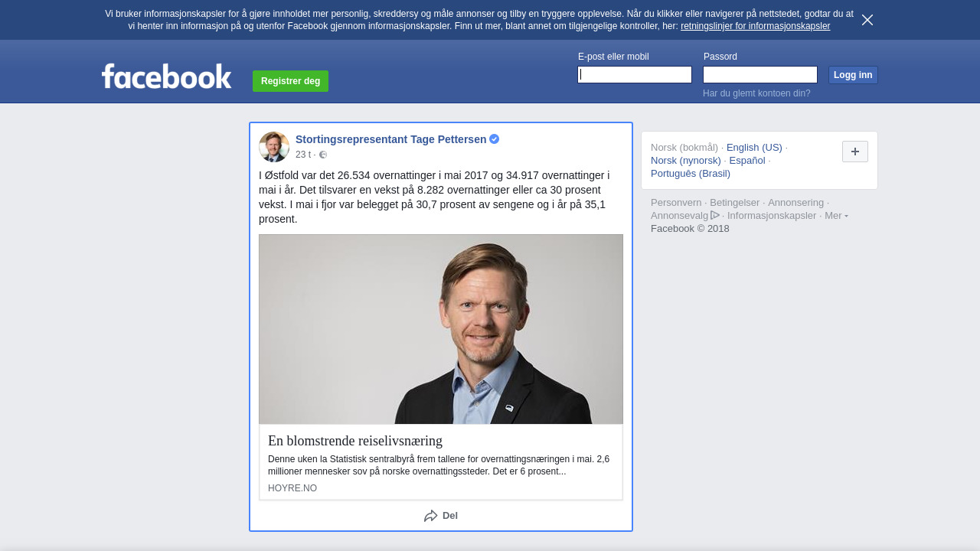Click the public globe privacy icon
980x551 pixels.
click(323, 155)
